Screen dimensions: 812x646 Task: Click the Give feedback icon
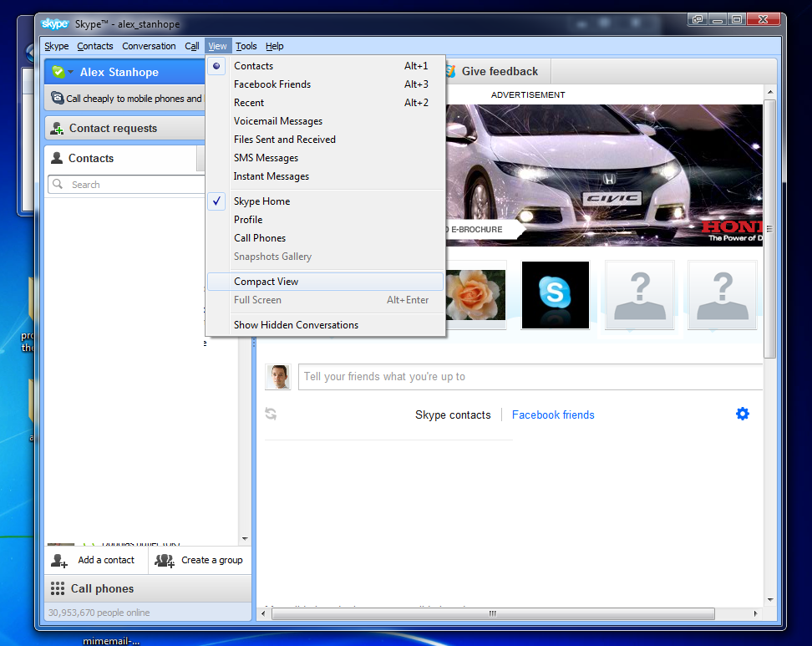(x=450, y=72)
